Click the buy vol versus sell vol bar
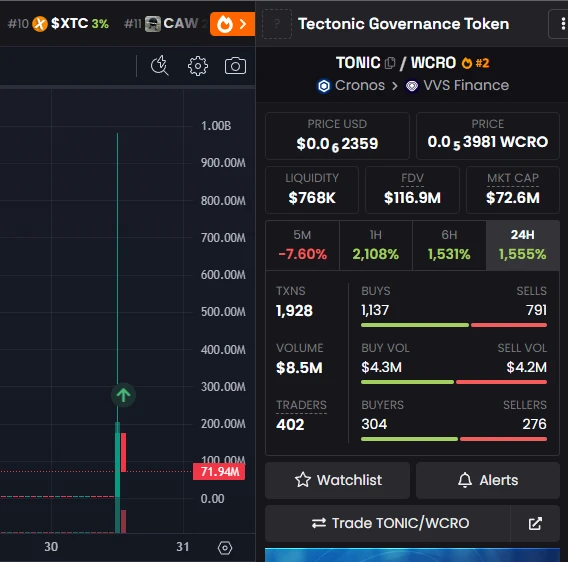 (454, 382)
